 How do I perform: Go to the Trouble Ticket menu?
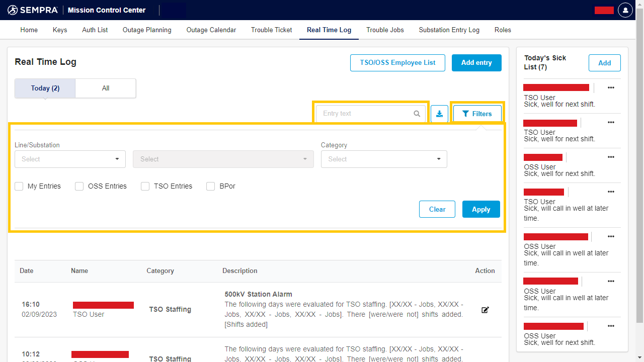click(x=272, y=30)
